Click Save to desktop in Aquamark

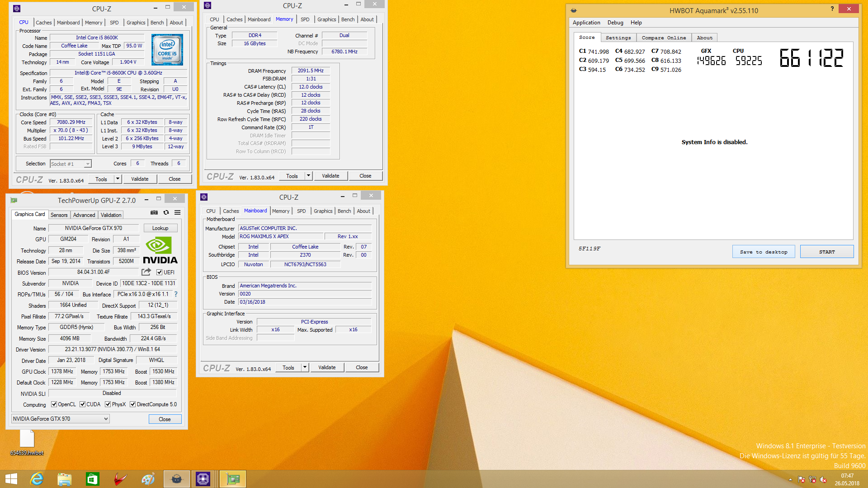pos(764,252)
